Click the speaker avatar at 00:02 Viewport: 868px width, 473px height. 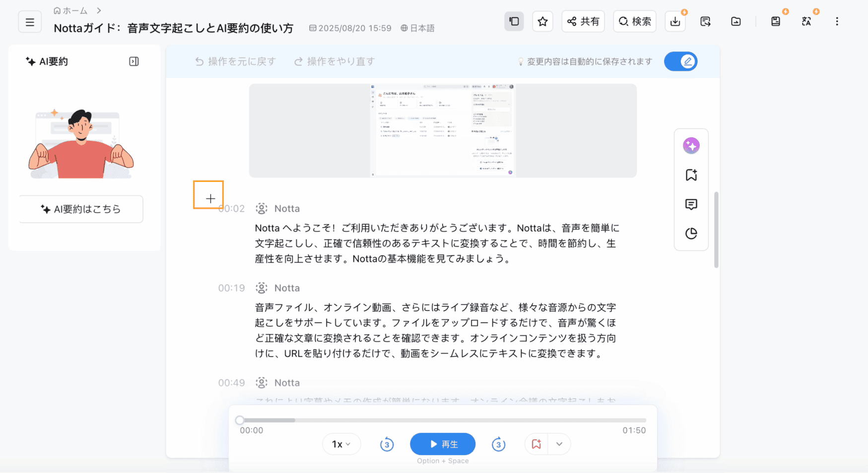(262, 209)
